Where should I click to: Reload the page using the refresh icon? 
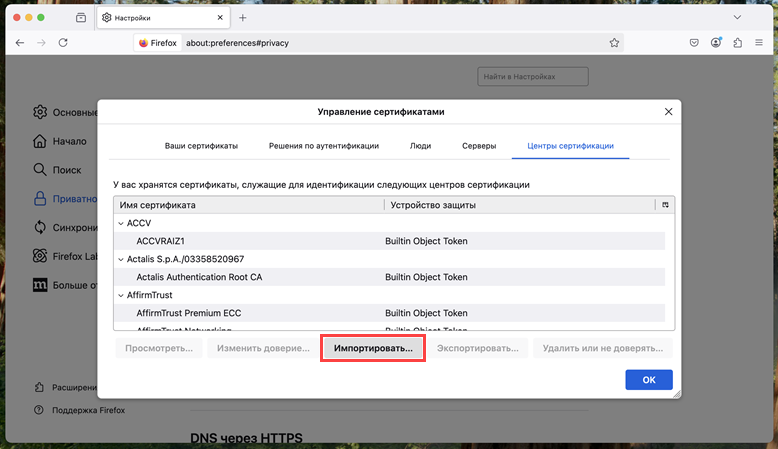pyautogui.click(x=63, y=43)
